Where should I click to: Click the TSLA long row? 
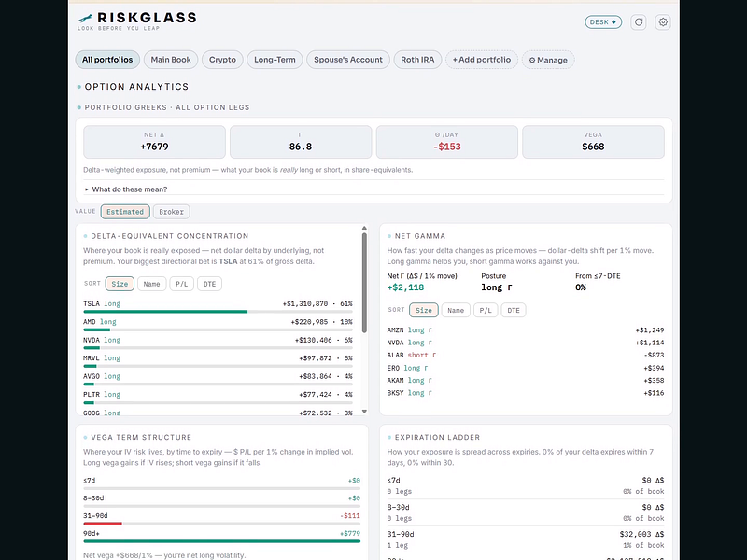tap(218, 304)
